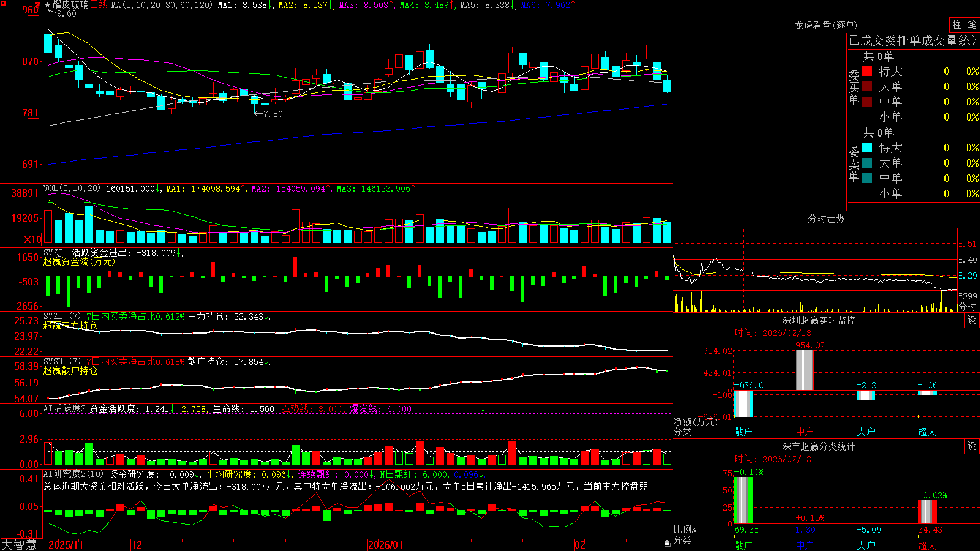Viewport: 980px width, 551px height.
Task: Click the green arrow marker in AI活跃度
Action: tap(483, 408)
